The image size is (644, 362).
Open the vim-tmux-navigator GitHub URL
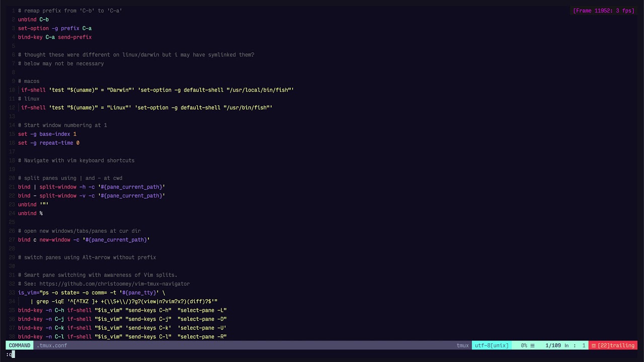point(114,284)
